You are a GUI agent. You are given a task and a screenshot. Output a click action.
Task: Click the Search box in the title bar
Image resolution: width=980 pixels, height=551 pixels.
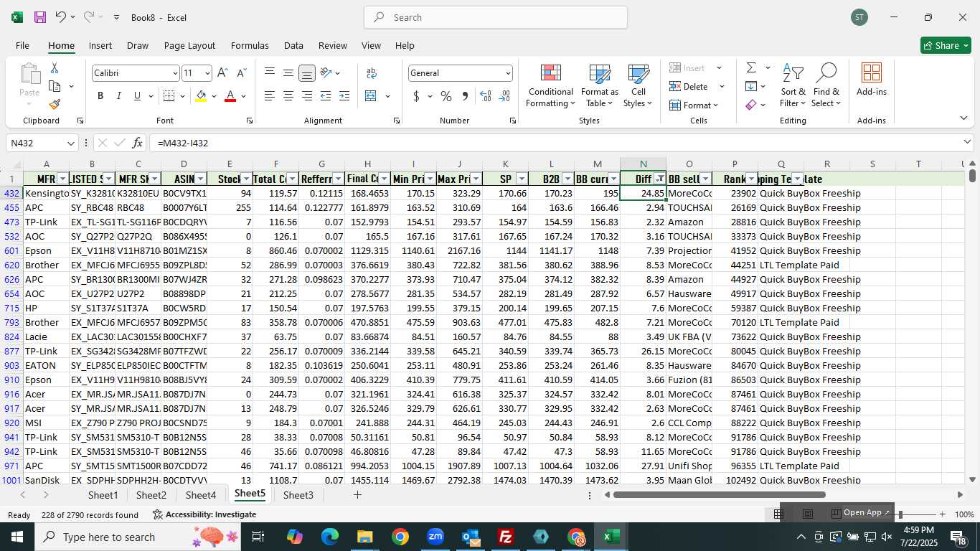click(496, 17)
